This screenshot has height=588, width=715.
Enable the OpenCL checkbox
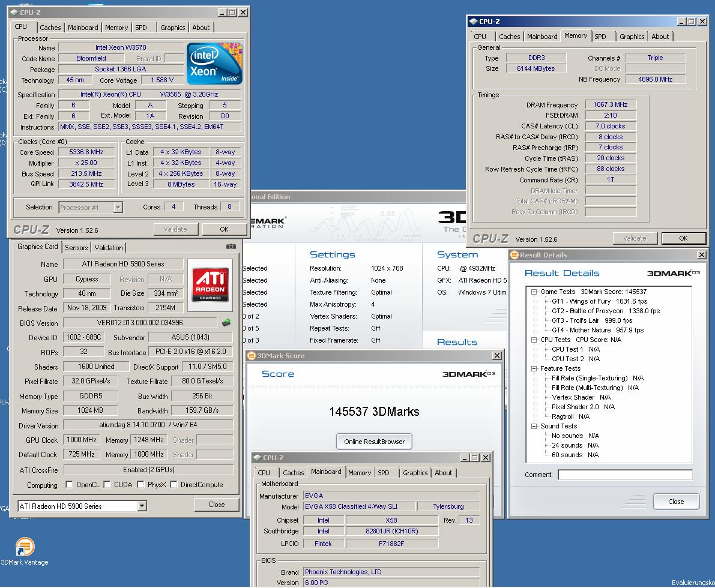click(x=69, y=485)
